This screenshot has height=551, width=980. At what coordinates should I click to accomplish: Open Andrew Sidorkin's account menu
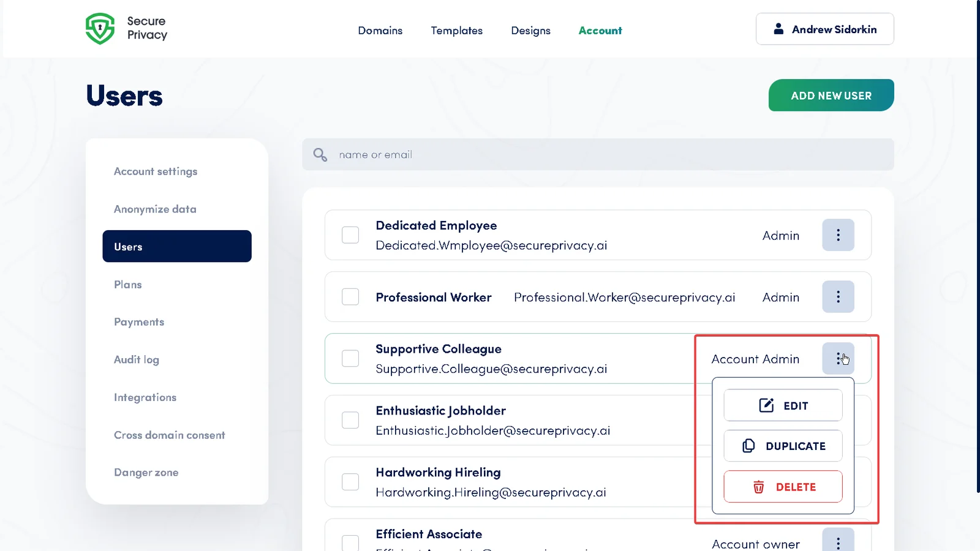(824, 29)
